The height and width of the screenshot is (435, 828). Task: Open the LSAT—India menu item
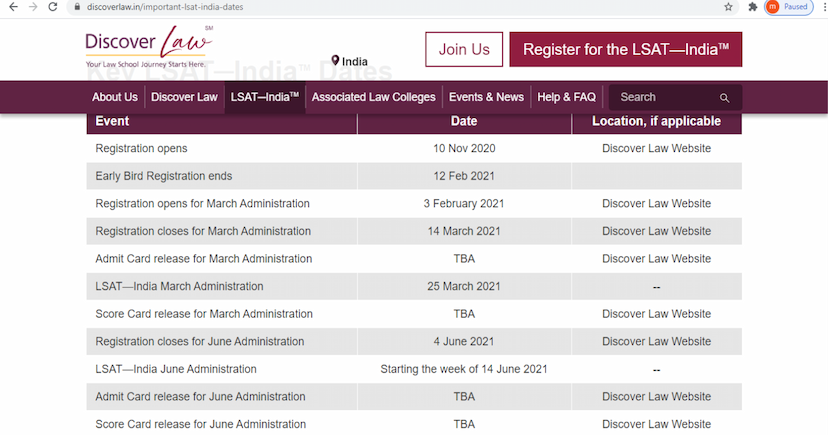pyautogui.click(x=265, y=97)
